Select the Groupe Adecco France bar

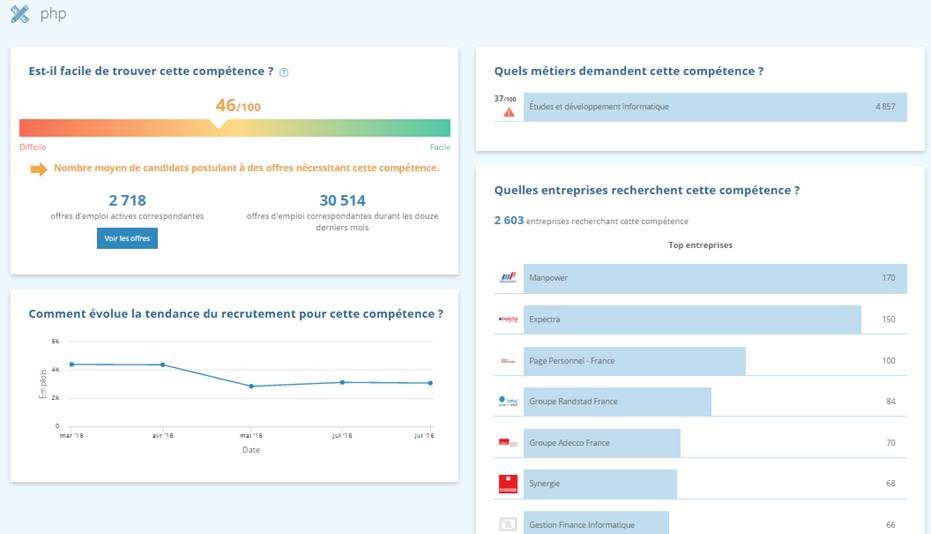602,443
